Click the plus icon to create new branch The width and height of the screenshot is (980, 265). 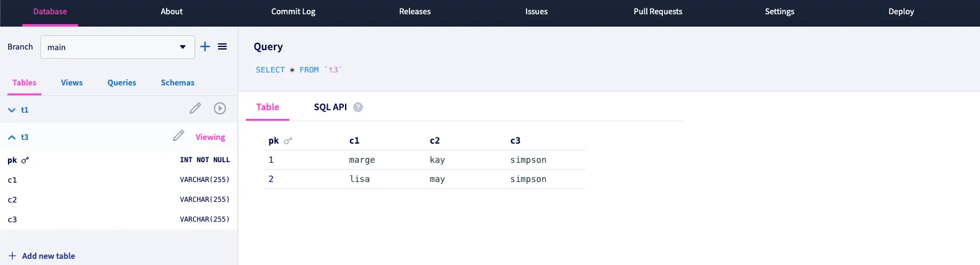pyautogui.click(x=205, y=46)
